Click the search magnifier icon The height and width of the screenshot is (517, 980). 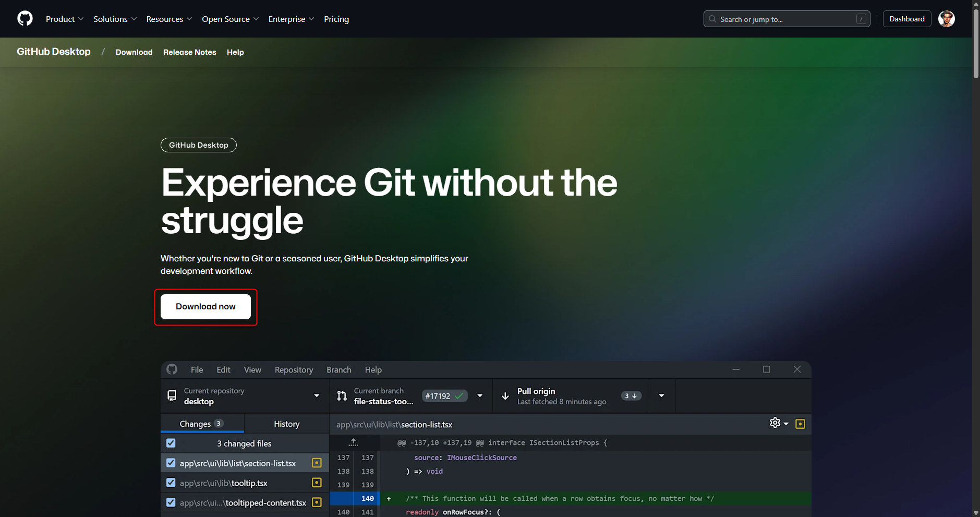click(712, 19)
